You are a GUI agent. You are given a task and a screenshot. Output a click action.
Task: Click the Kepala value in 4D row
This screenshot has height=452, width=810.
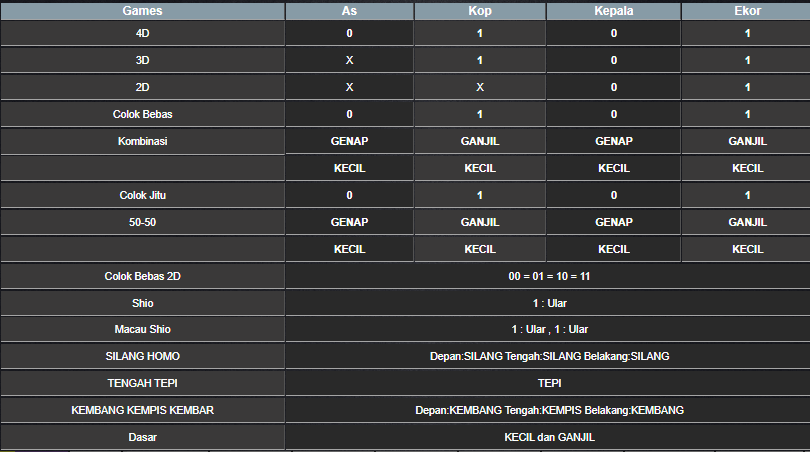[614, 34]
